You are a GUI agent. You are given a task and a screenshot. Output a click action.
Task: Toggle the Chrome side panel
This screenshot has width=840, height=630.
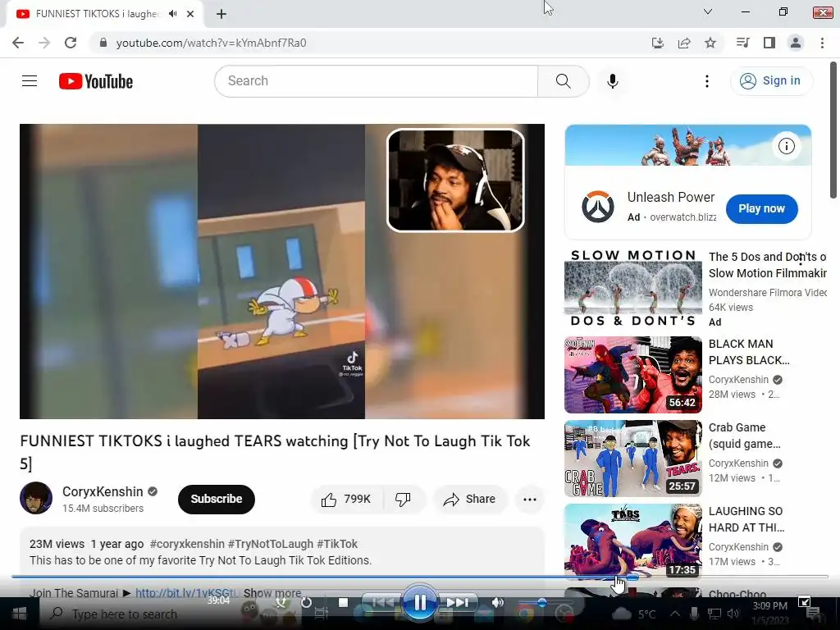click(769, 43)
